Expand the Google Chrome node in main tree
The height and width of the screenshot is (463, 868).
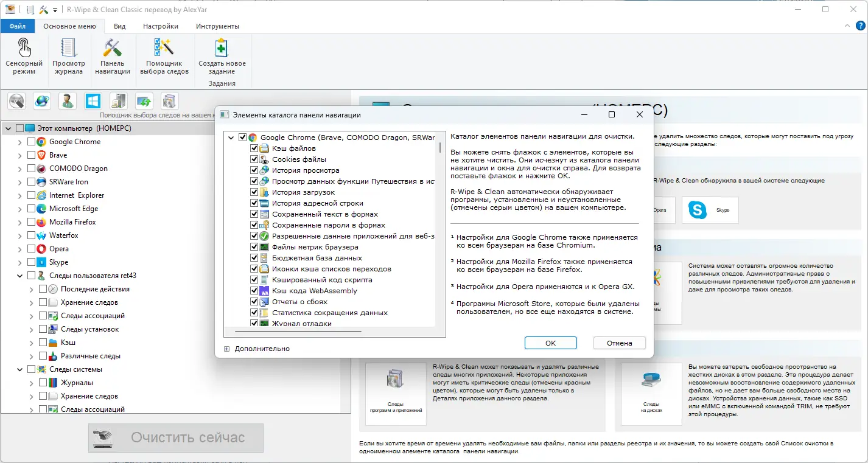click(x=20, y=142)
